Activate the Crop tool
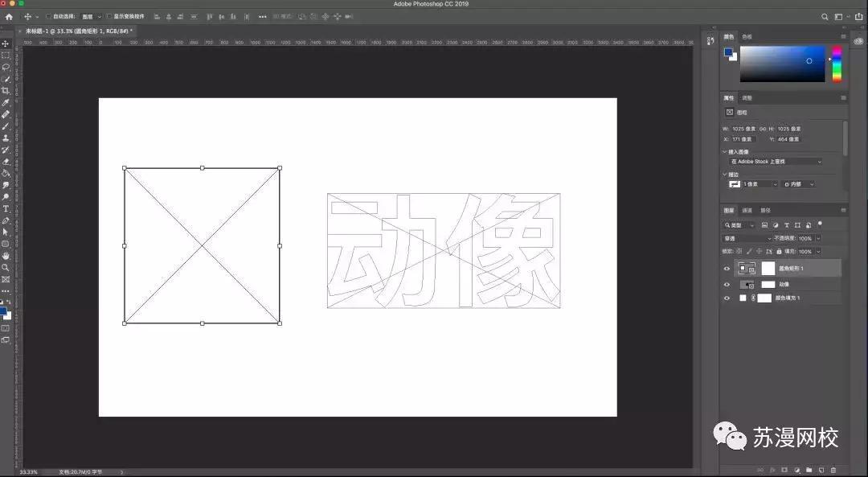Viewport: 868px width, 477px height. pyautogui.click(x=6, y=90)
